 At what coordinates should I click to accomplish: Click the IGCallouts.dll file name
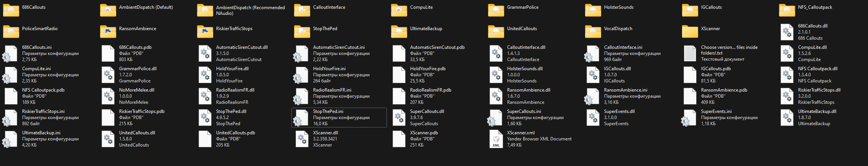(617, 69)
